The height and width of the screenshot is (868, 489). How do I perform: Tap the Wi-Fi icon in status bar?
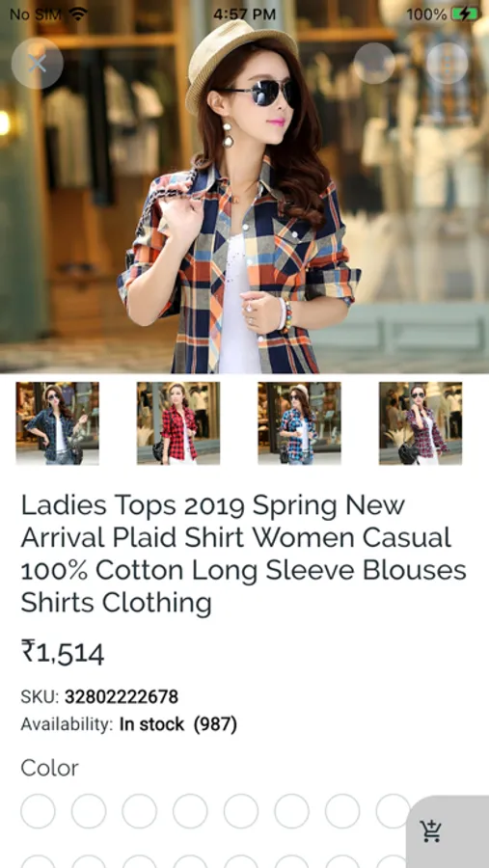[78, 14]
